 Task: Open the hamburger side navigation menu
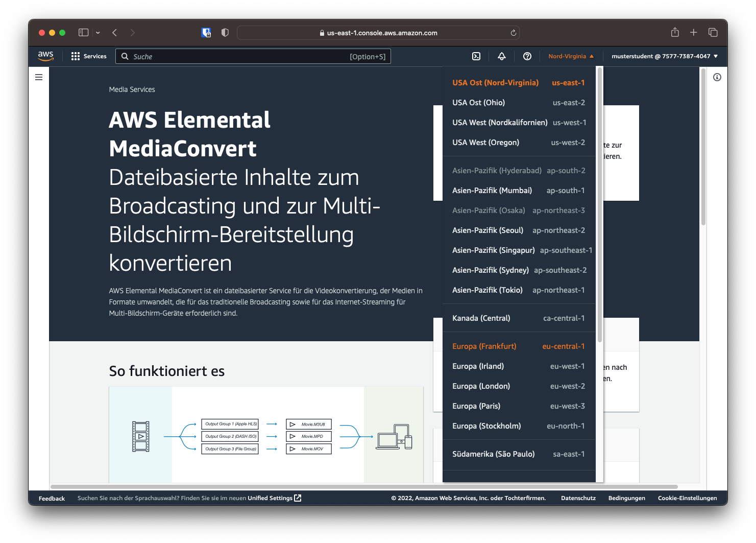39,77
